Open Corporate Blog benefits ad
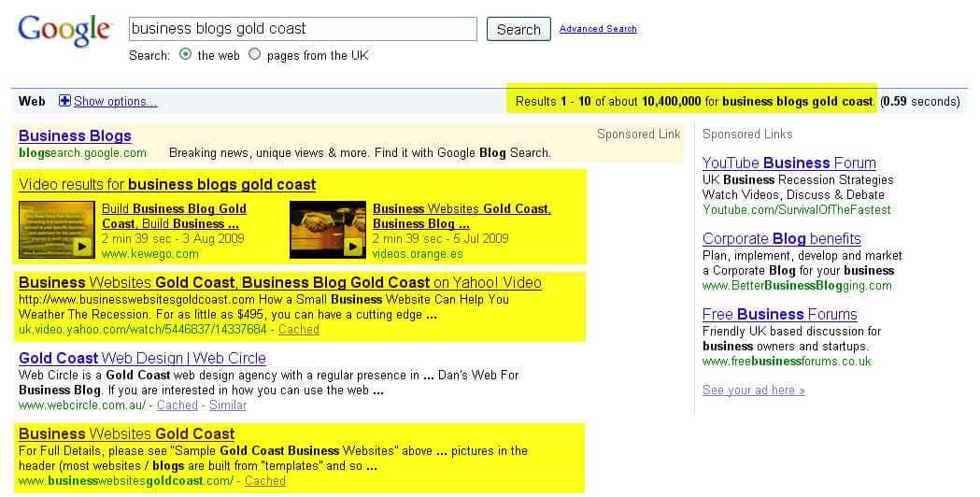The image size is (980, 497). (781, 239)
